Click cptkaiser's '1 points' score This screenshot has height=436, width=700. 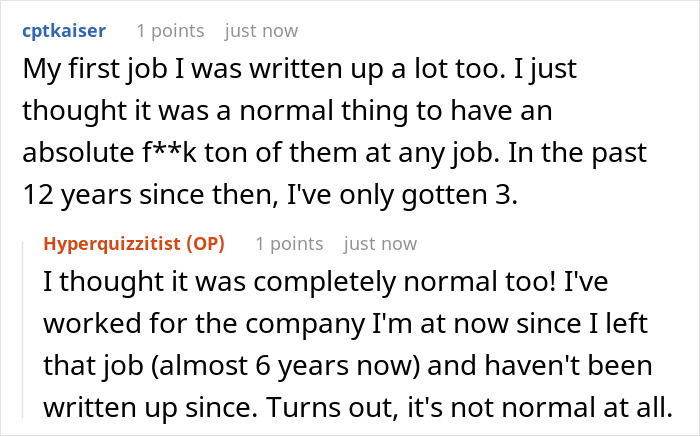[x=170, y=31]
